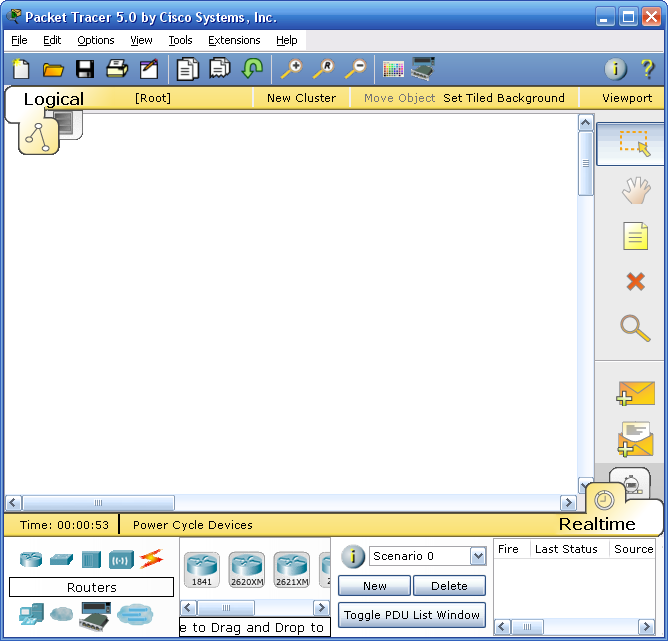The height and width of the screenshot is (641, 668).
Task: Zoom in with the plus magnifier
Action: point(292,69)
